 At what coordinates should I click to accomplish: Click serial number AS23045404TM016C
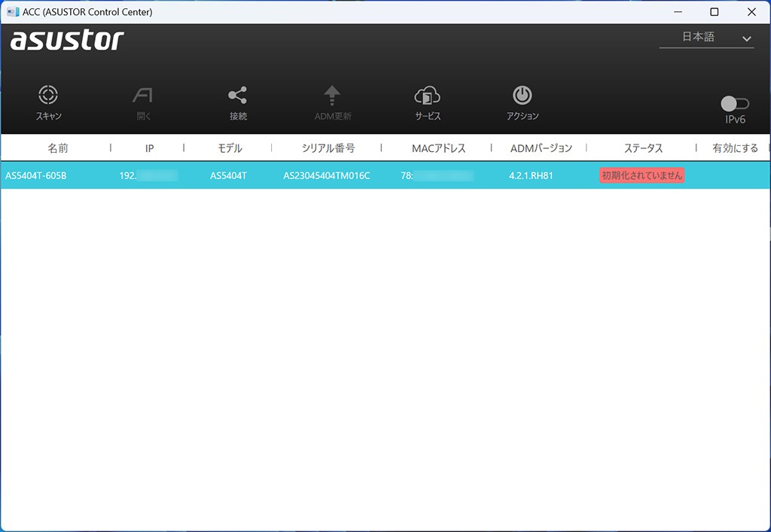tap(327, 175)
